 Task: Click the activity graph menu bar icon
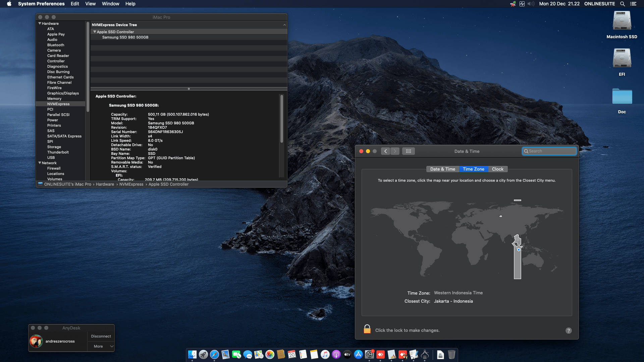click(x=522, y=4)
